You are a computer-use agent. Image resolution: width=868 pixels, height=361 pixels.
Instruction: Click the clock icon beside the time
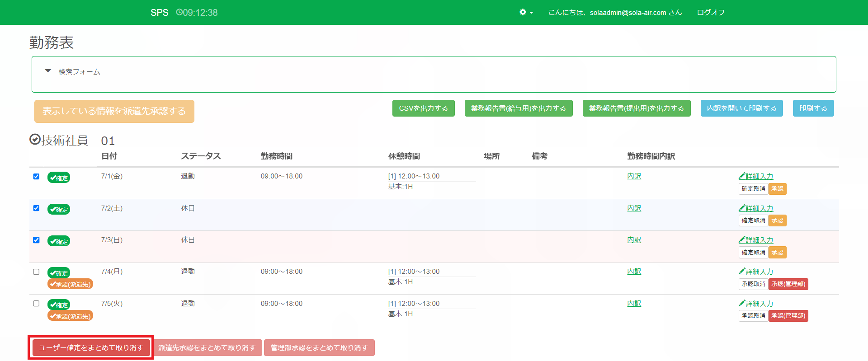pos(179,12)
